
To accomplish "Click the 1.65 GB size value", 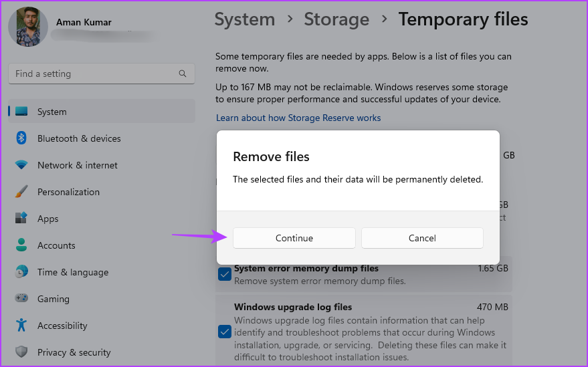I will tap(493, 268).
